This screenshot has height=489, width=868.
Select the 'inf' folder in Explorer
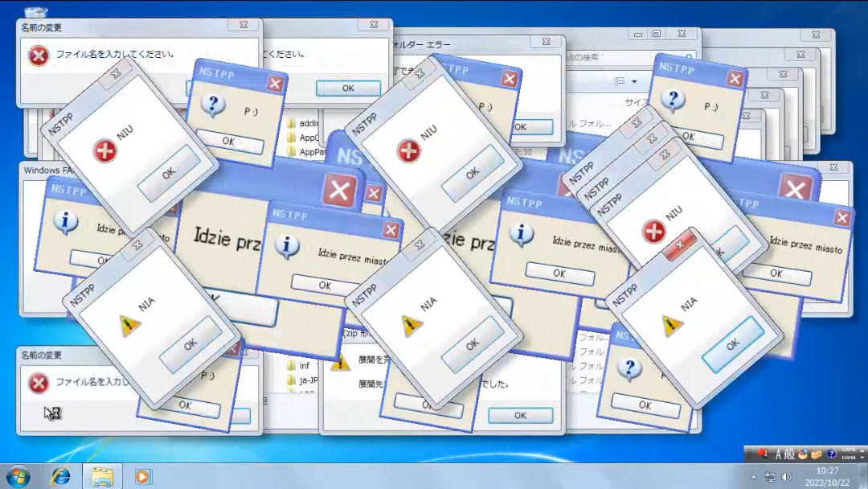coord(298,365)
